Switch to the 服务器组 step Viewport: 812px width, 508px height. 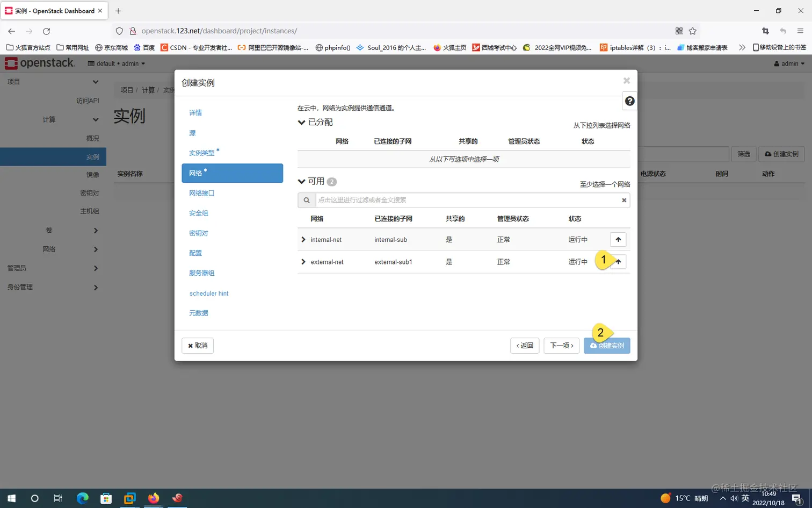(202, 273)
